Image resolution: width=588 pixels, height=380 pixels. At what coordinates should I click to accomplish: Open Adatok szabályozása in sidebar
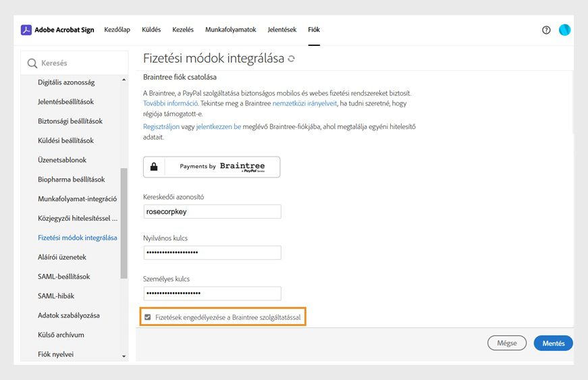click(69, 316)
